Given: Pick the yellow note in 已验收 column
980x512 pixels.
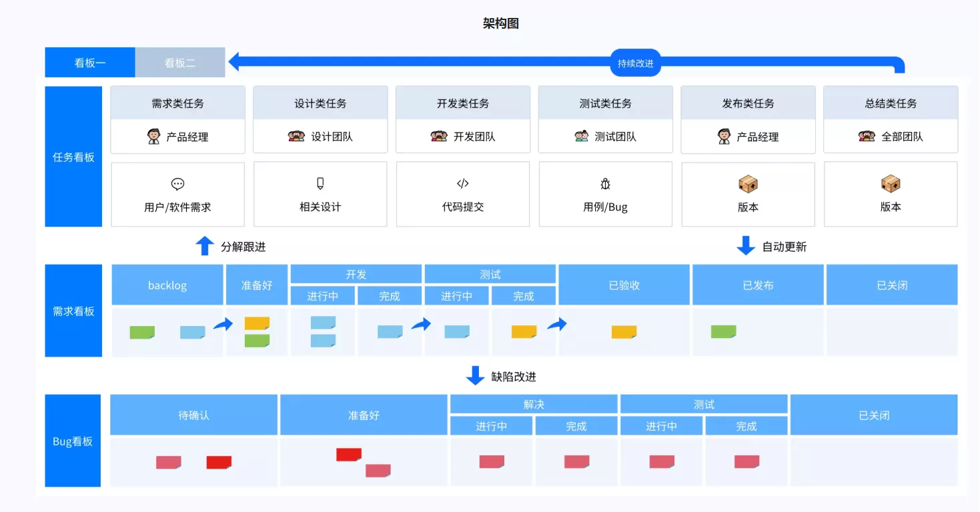Looking at the screenshot, I should (x=624, y=332).
